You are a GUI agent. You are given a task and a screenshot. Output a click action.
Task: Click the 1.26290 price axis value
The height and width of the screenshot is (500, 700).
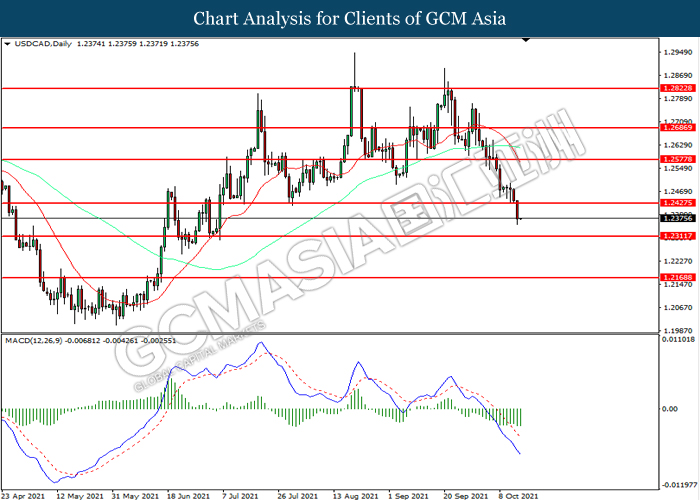678,145
